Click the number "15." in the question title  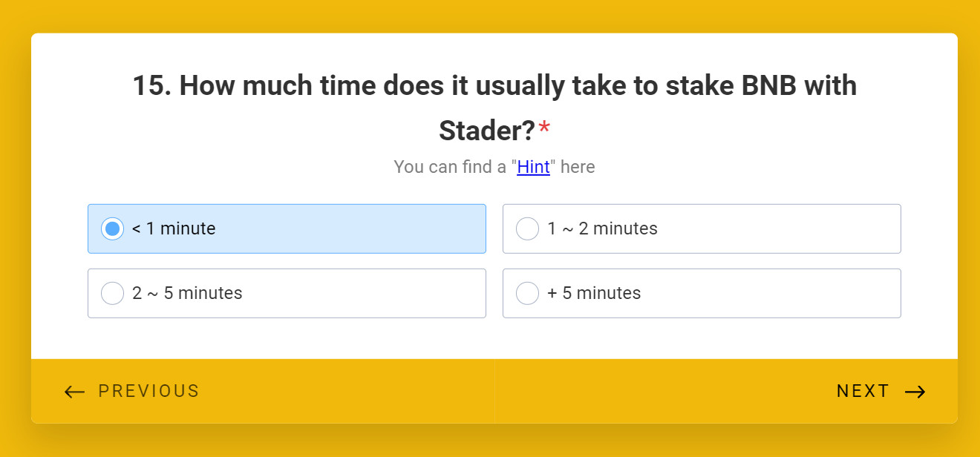pyautogui.click(x=152, y=86)
